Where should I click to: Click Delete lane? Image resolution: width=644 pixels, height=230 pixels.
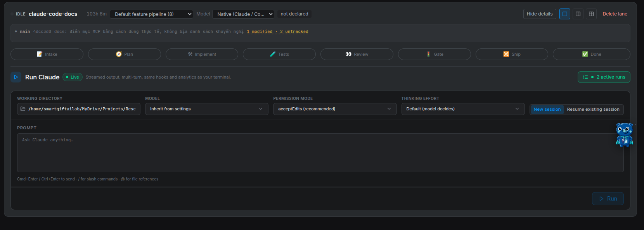pyautogui.click(x=615, y=14)
